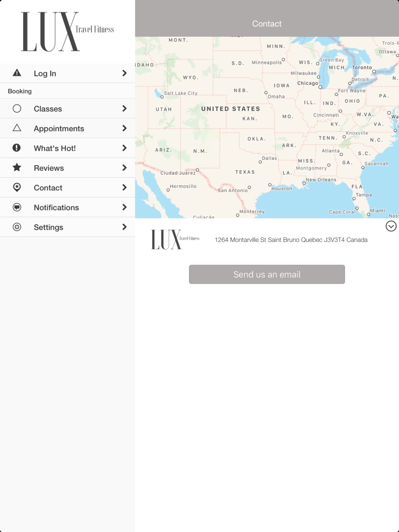399x532 pixels.
Task: Click the UNITED STATES label on the map
Action: (x=231, y=109)
